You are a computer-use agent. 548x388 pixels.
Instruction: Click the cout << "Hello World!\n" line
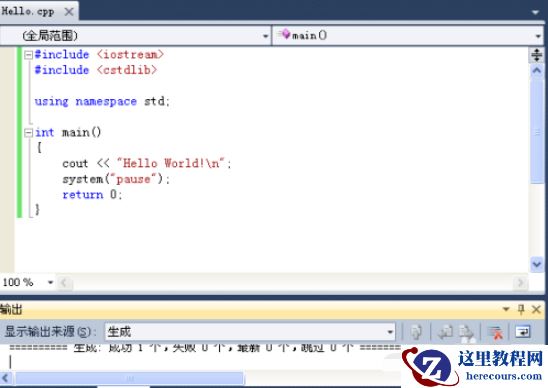coord(147,163)
